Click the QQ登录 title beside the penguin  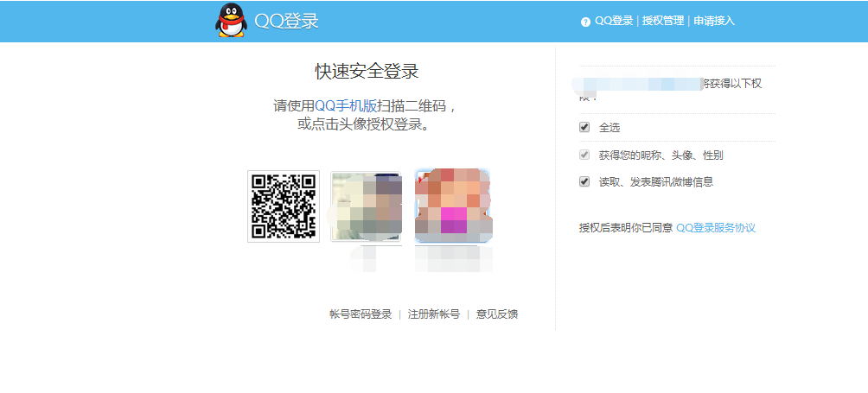pyautogui.click(x=286, y=21)
